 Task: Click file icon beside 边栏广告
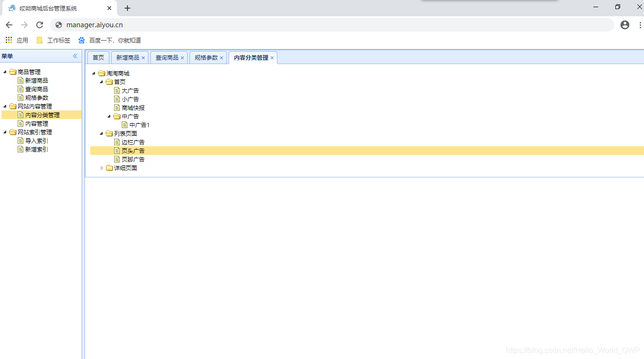(117, 142)
